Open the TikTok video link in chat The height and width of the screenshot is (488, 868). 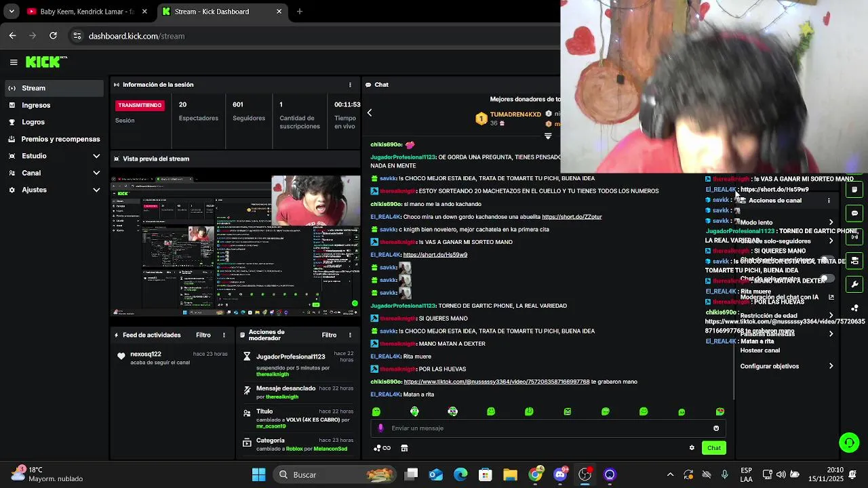pos(496,382)
